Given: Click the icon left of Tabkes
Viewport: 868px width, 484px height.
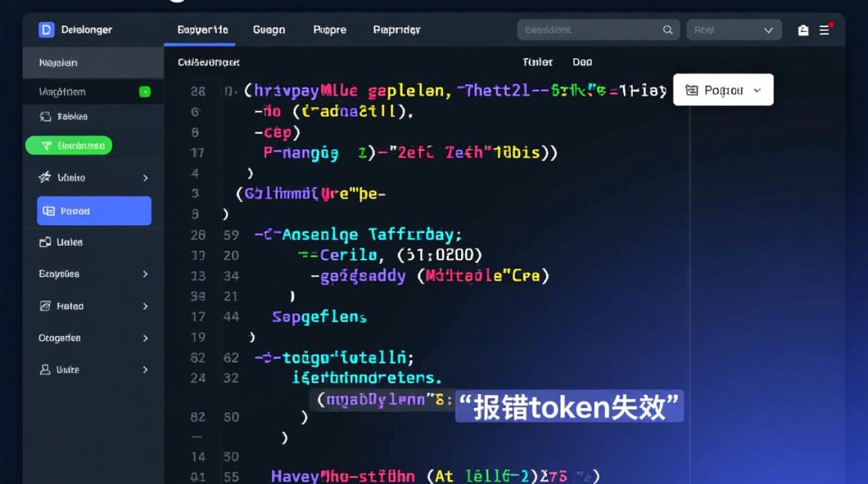Looking at the screenshot, I should coord(45,117).
